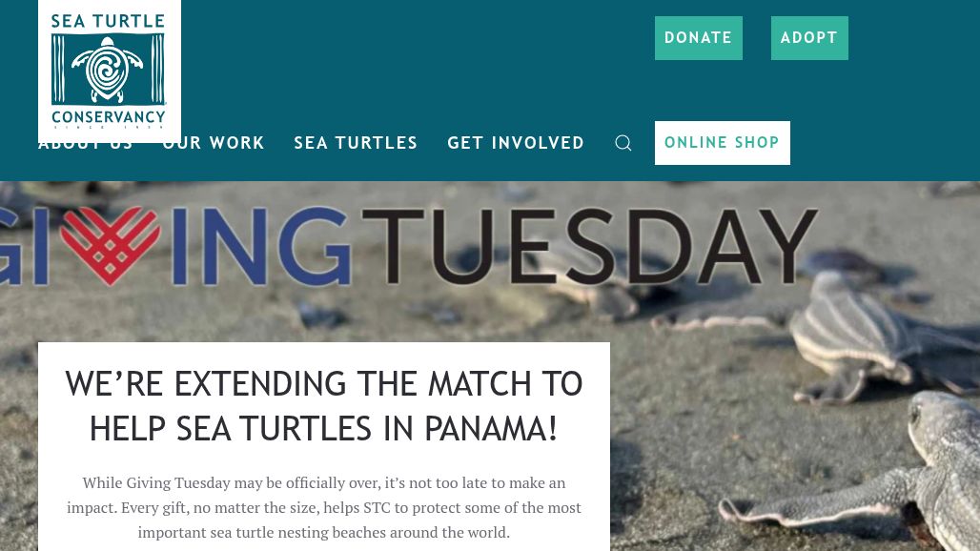Select the Sea Turtles menu item

click(356, 143)
